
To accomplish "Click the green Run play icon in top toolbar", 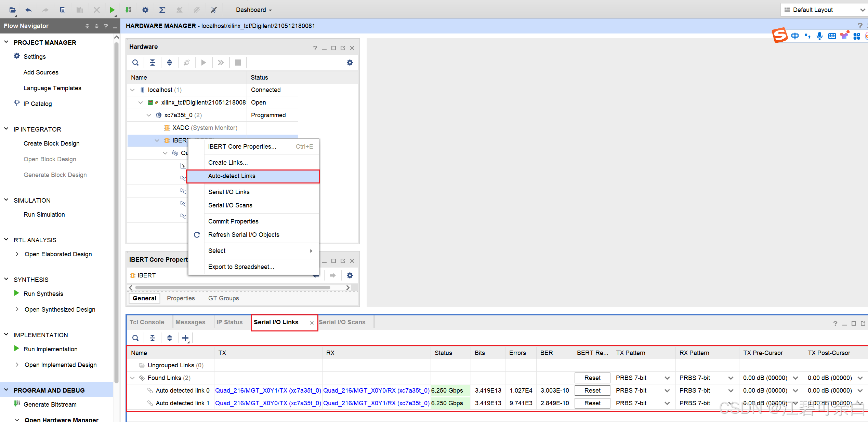I will pos(112,10).
